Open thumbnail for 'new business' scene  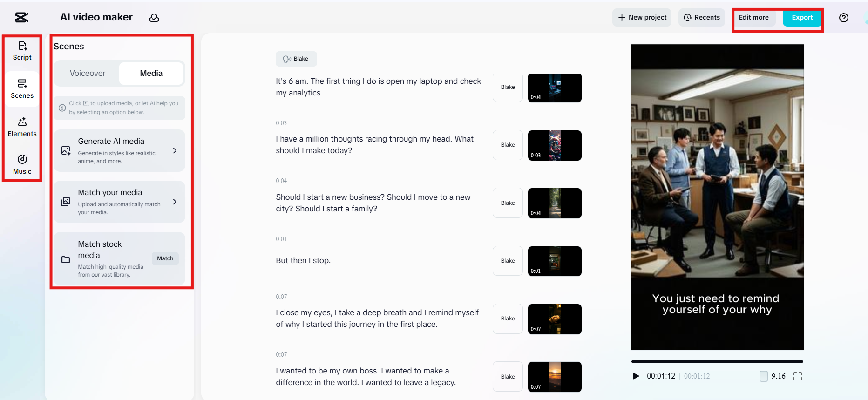[555, 203]
